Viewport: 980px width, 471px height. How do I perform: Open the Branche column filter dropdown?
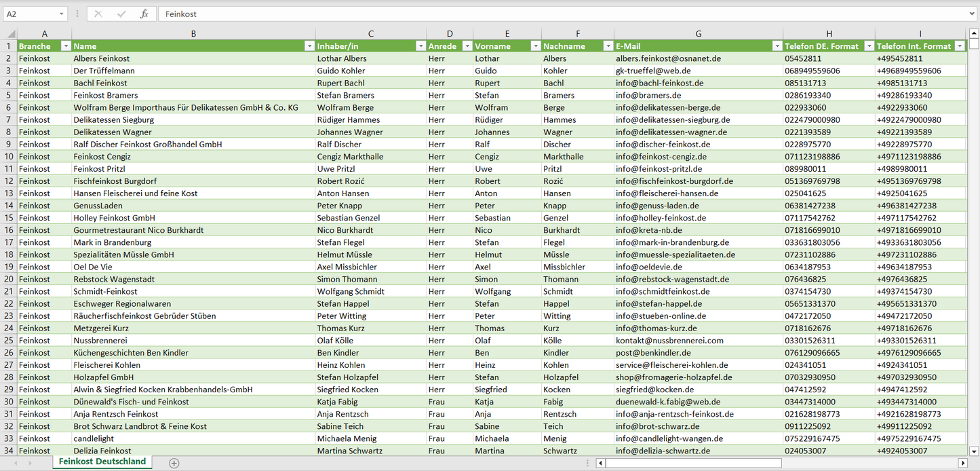point(66,46)
